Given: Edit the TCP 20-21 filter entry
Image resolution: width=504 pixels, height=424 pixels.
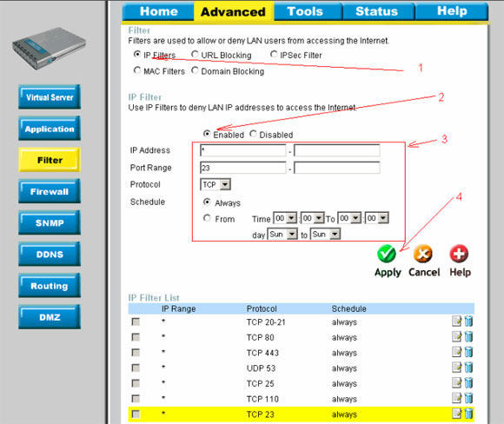Looking at the screenshot, I should click(x=456, y=321).
